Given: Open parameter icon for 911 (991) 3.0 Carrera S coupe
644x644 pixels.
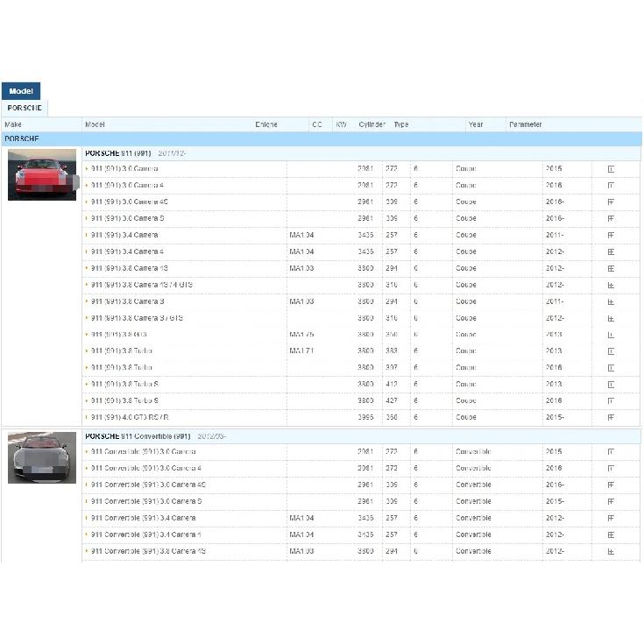Looking at the screenshot, I should [x=611, y=218].
